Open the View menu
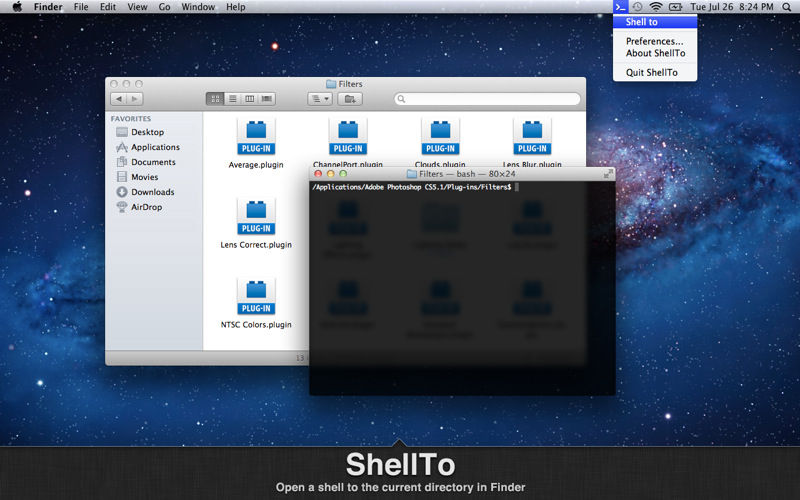800x500 pixels. click(137, 7)
